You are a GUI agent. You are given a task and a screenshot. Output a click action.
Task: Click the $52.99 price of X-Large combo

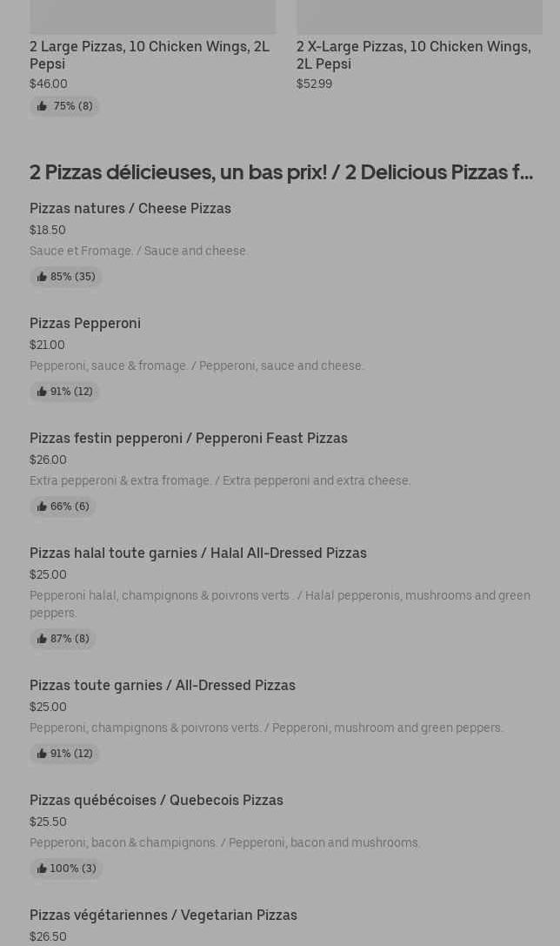(x=314, y=84)
